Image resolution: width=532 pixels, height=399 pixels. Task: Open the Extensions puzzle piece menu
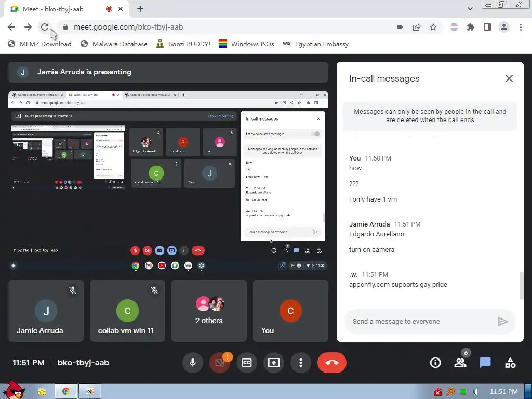click(471, 27)
